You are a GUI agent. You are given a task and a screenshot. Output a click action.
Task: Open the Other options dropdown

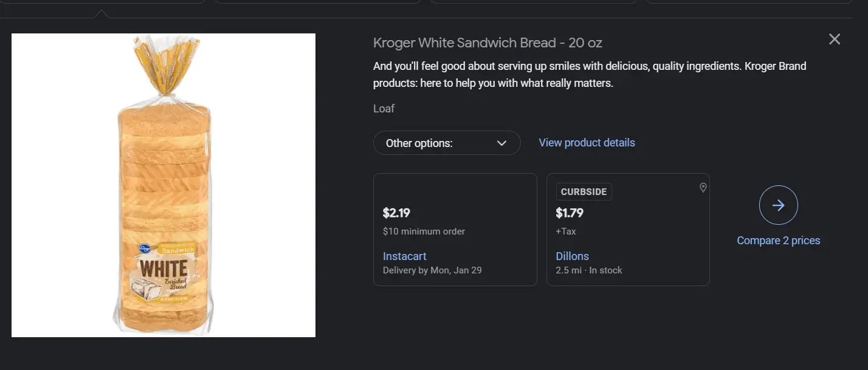tap(446, 143)
